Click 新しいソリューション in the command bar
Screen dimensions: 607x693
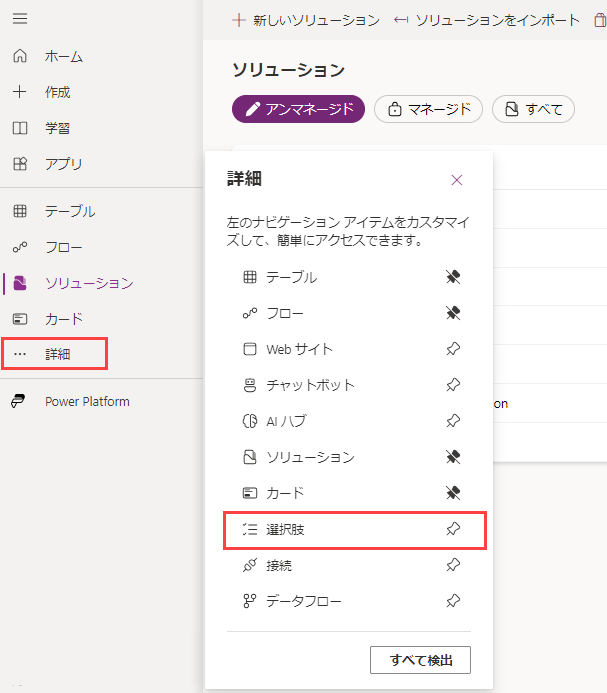tap(306, 20)
